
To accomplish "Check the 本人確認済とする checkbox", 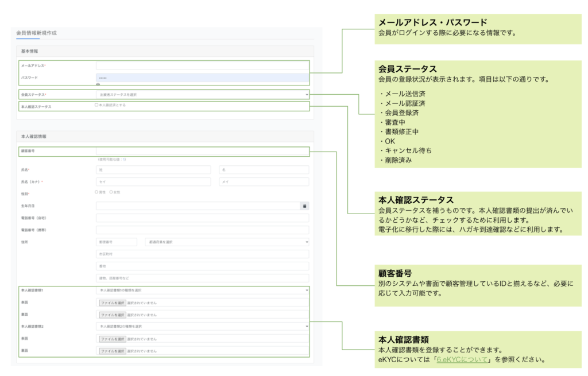I will point(96,105).
